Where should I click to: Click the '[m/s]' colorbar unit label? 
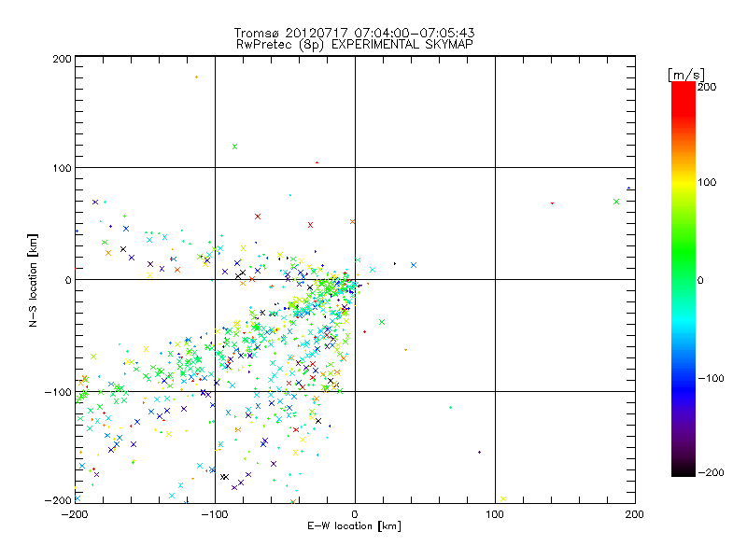click(686, 75)
